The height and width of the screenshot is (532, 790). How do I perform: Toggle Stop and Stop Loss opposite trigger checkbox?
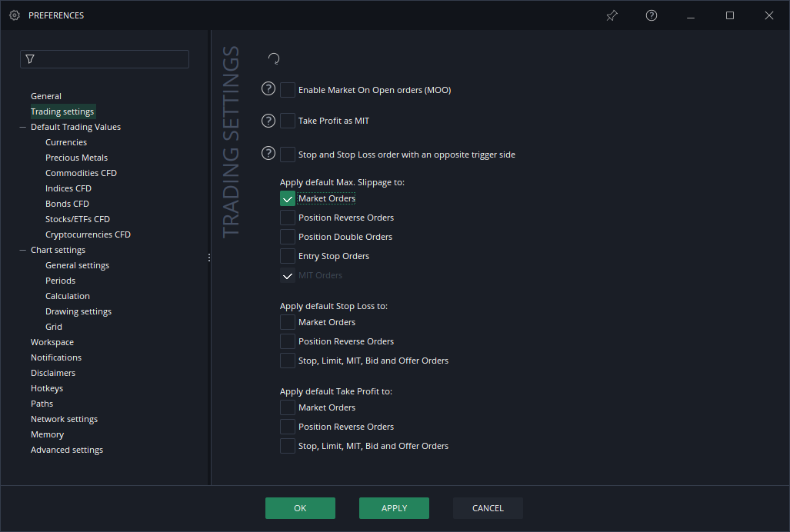(x=288, y=155)
